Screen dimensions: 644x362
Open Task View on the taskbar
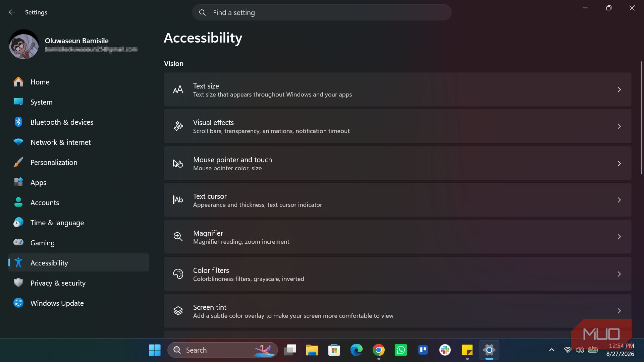290,350
